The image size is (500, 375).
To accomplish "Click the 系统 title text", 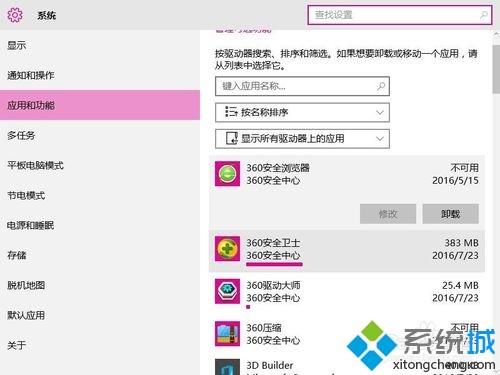I will coord(47,15).
